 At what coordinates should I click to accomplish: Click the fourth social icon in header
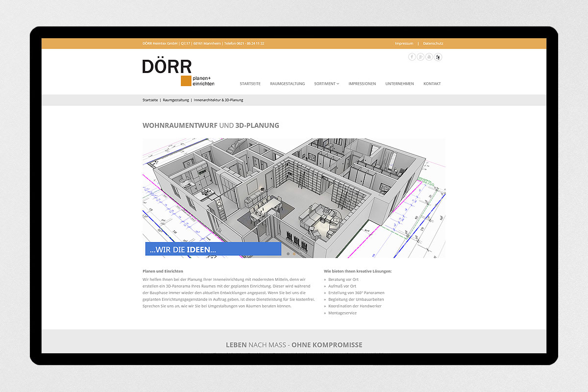[x=438, y=57]
